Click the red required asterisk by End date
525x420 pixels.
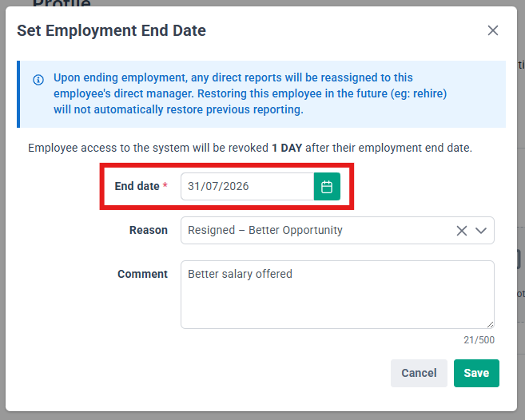pyautogui.click(x=165, y=185)
